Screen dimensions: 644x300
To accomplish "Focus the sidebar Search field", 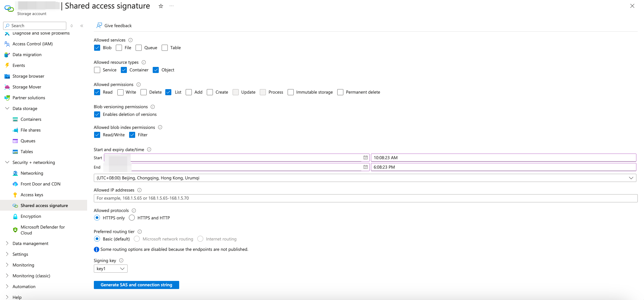I will (35, 26).
